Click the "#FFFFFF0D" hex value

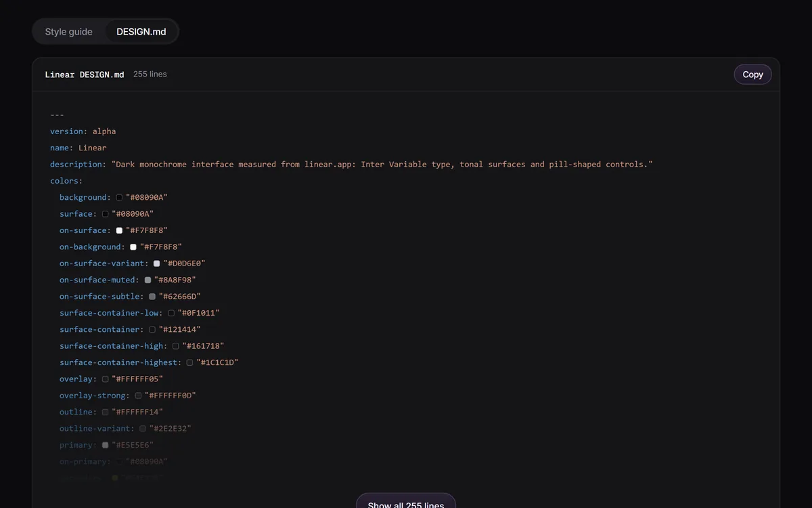click(x=171, y=396)
